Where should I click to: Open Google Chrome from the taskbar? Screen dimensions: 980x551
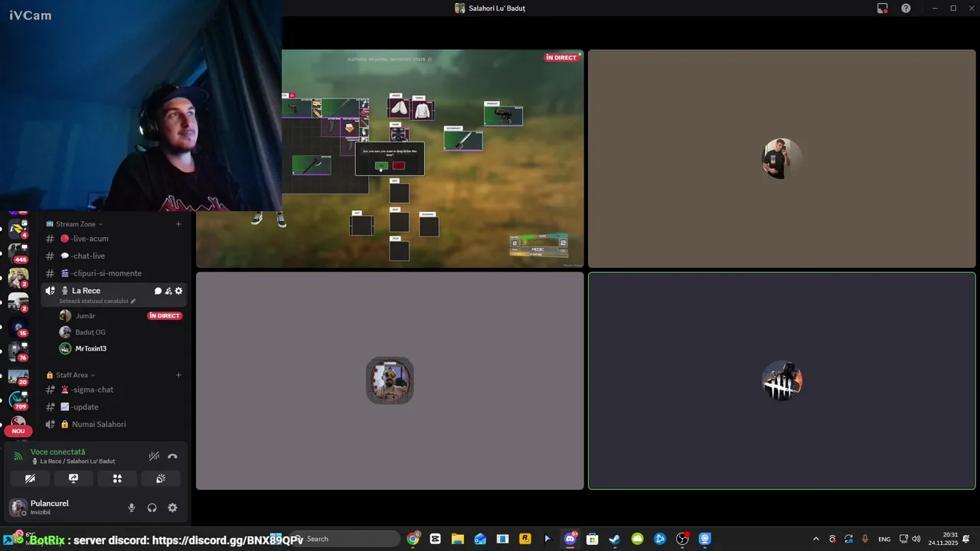click(413, 539)
